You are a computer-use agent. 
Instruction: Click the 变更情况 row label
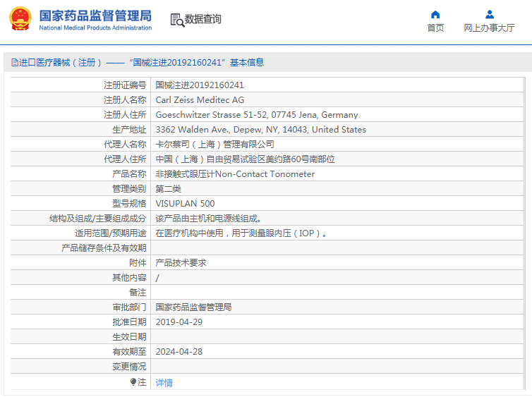[x=129, y=367]
